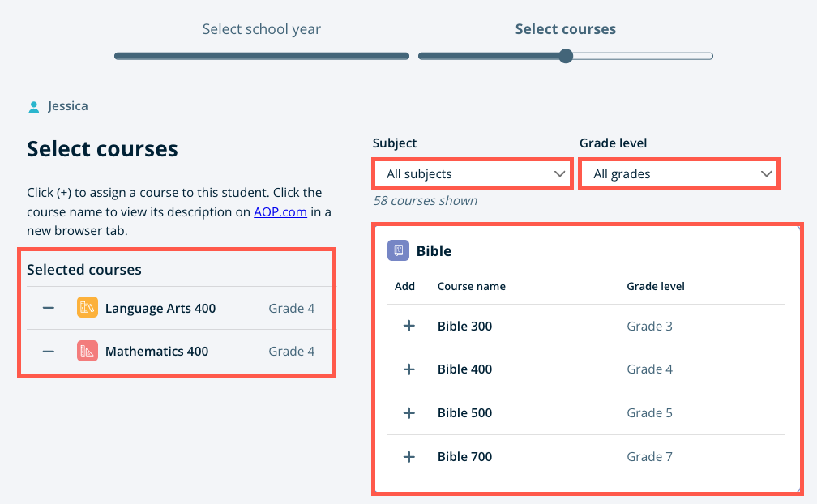This screenshot has width=817, height=504.
Task: Click the Grade 4 label beside Bible 400
Action: 649,369
